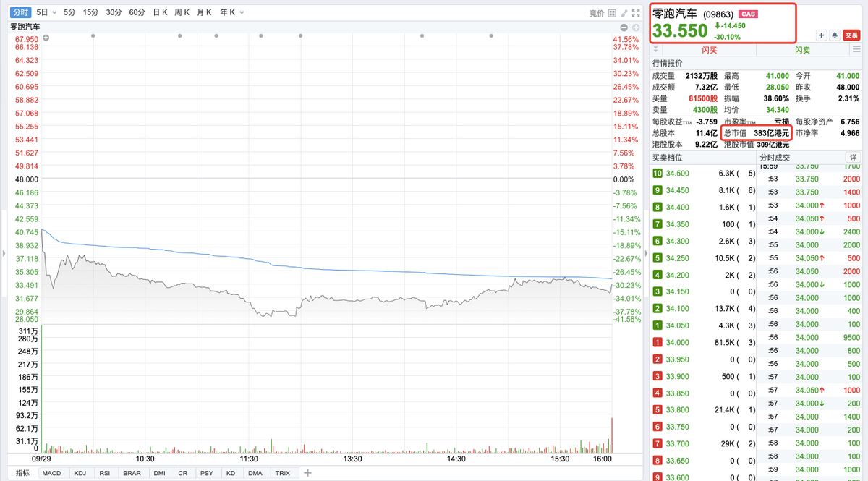
Task: Click the 行情报价 section header
Action: pos(668,63)
